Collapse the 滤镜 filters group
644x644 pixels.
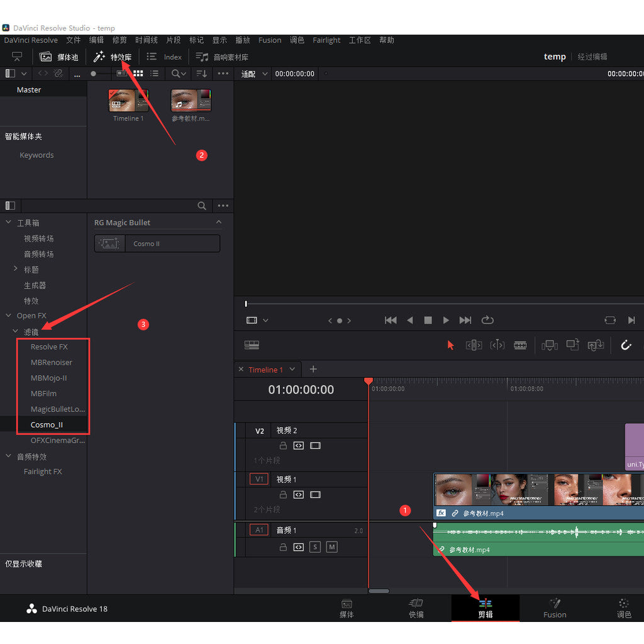click(15, 331)
